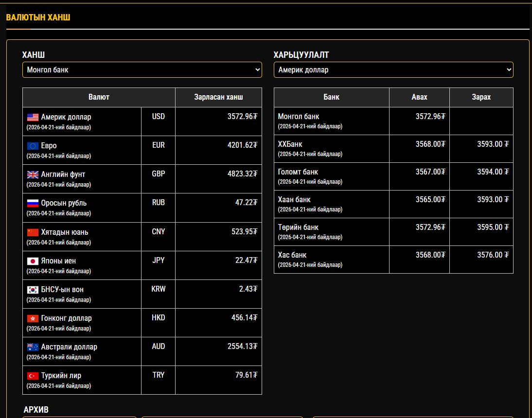Viewport: 532px width, 418px height.
Task: Click the Australian flag icon
Action: 33,347
